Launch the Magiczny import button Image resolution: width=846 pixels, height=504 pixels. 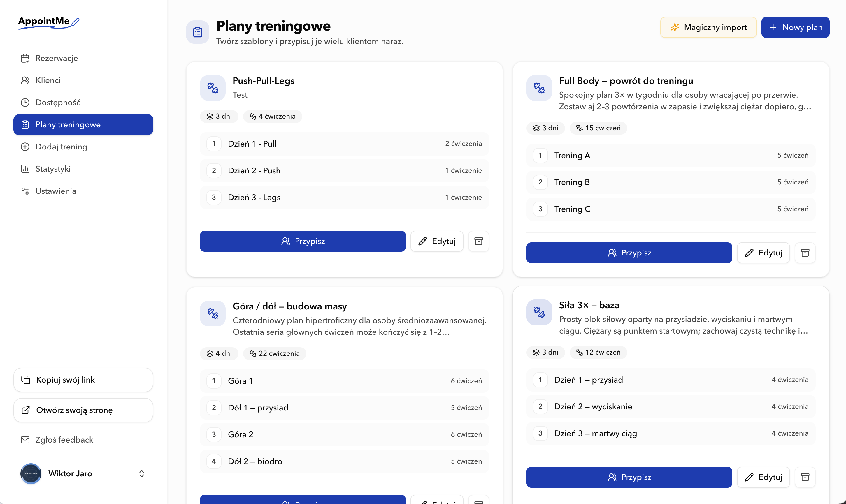[708, 27]
